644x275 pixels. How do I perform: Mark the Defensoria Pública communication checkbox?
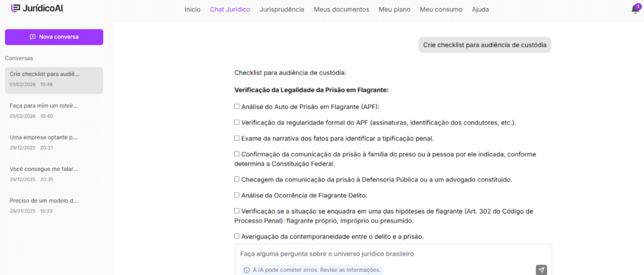(x=237, y=179)
